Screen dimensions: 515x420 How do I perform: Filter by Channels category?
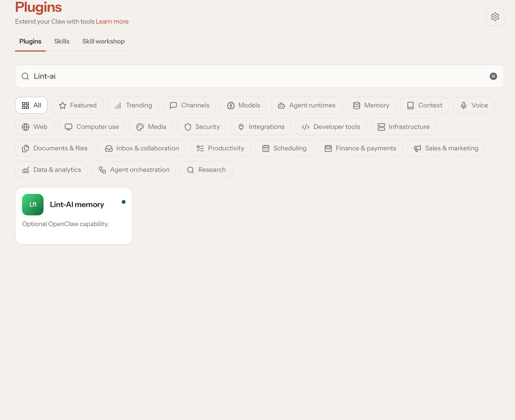click(189, 105)
